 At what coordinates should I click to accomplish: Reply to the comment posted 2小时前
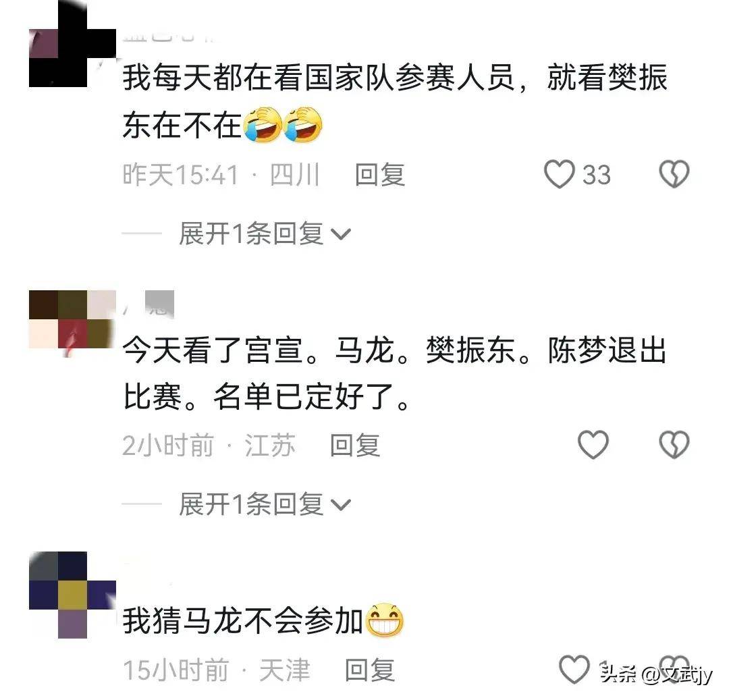pyautogui.click(x=355, y=446)
